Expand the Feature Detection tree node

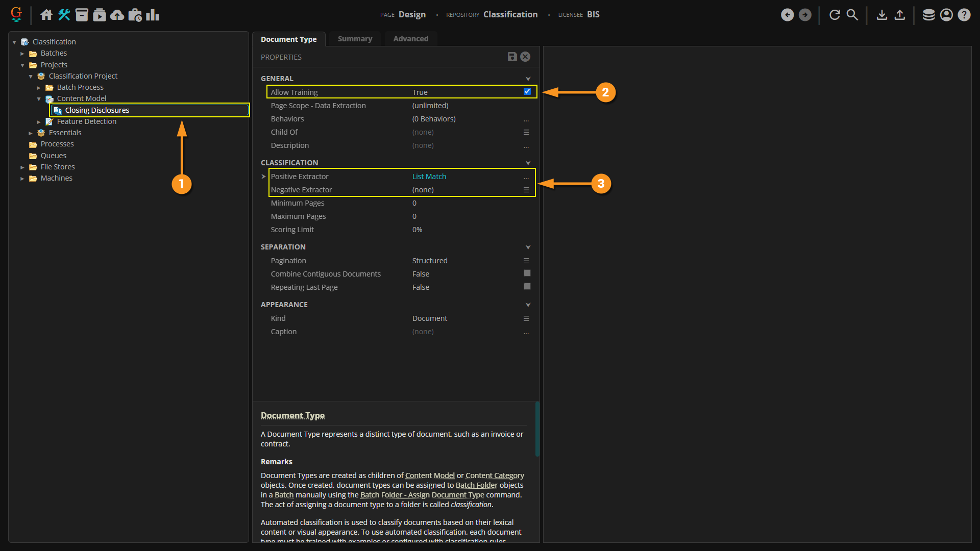click(39, 122)
